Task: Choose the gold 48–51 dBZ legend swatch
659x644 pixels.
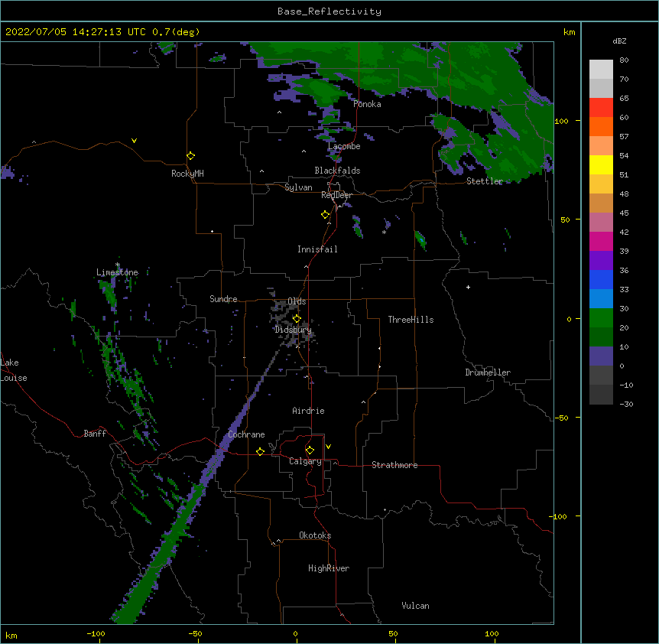Action: click(601, 184)
